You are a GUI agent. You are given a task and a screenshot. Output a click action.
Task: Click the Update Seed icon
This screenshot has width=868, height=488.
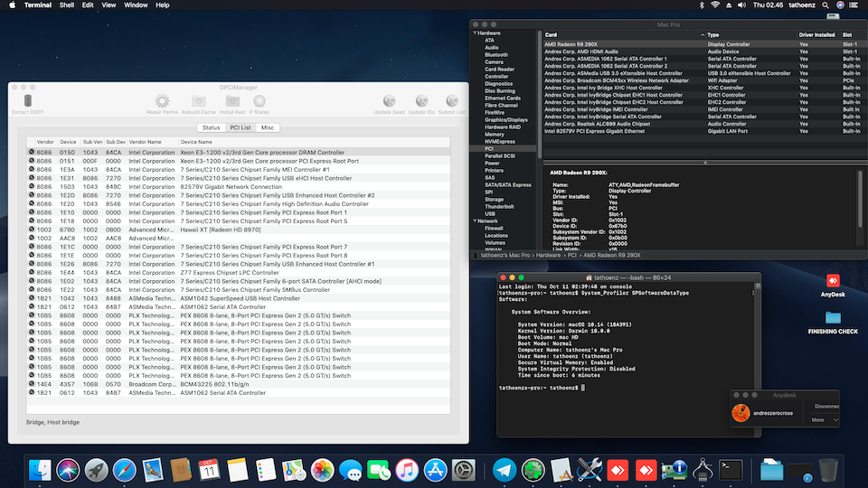[388, 101]
